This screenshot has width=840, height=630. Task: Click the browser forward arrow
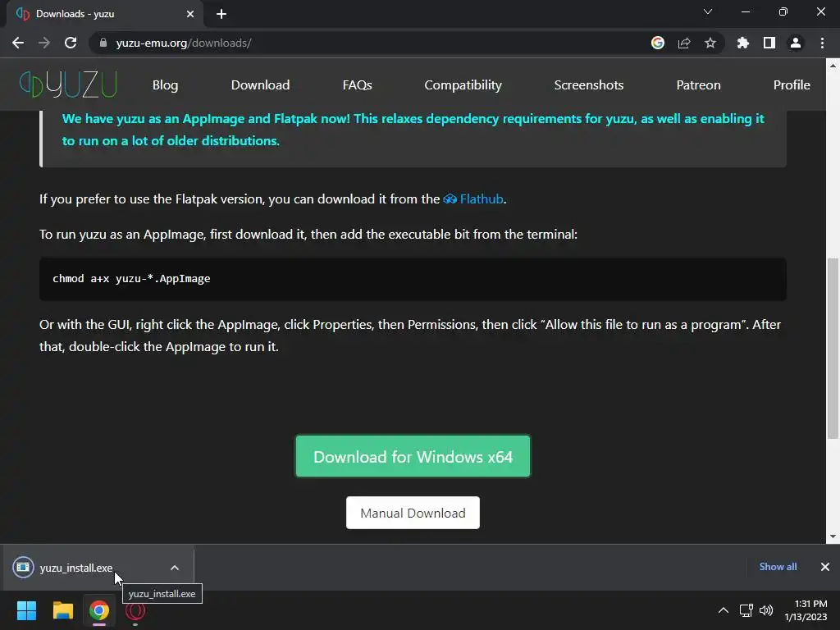44,43
